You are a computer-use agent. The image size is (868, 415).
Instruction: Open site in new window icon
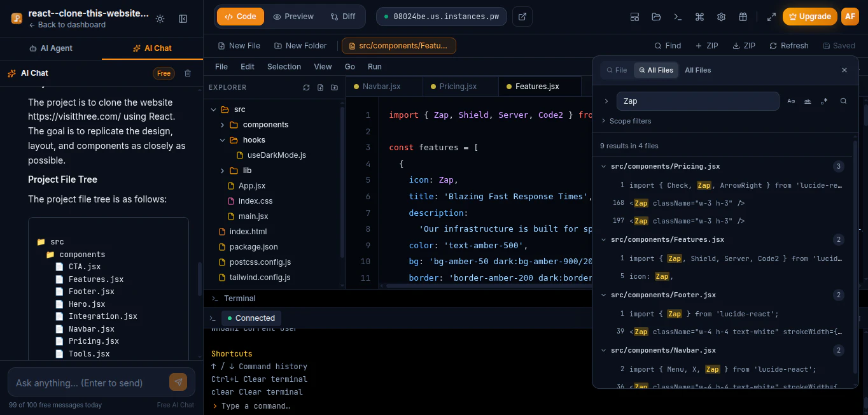[x=522, y=17]
